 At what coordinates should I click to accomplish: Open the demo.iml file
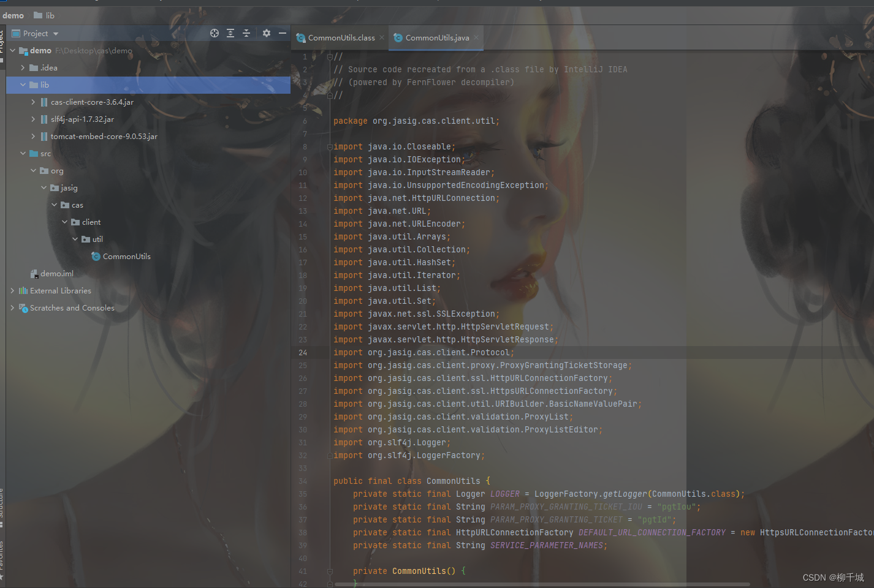click(57, 274)
